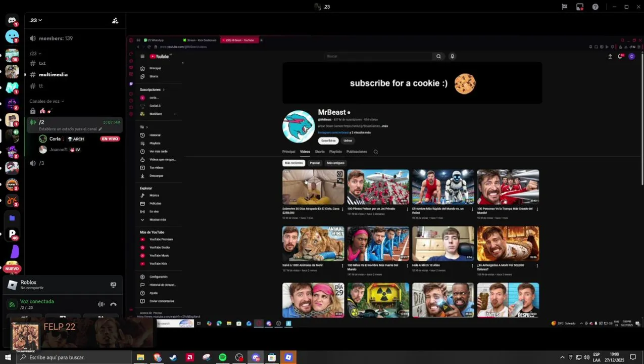Open the robot race video thumbnail
The width and height of the screenshot is (644, 364).
pos(443,187)
